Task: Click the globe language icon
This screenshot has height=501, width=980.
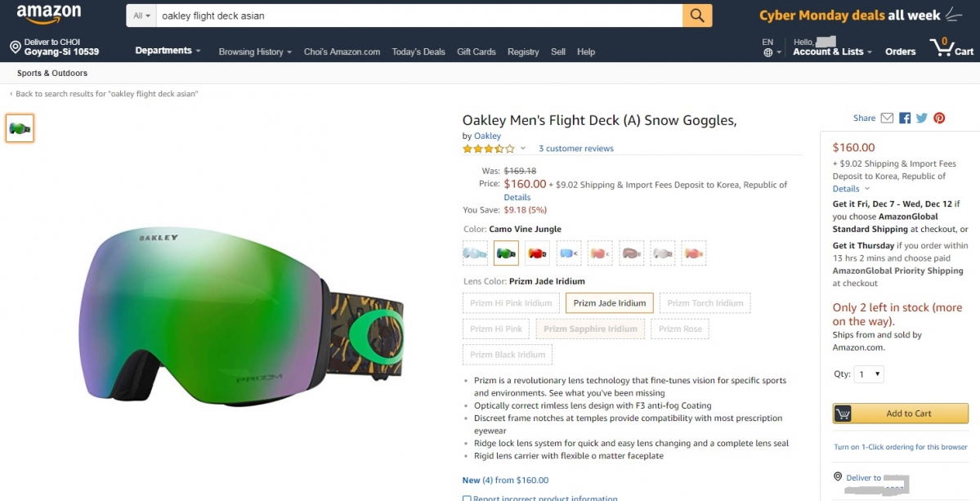Action: pyautogui.click(x=768, y=52)
